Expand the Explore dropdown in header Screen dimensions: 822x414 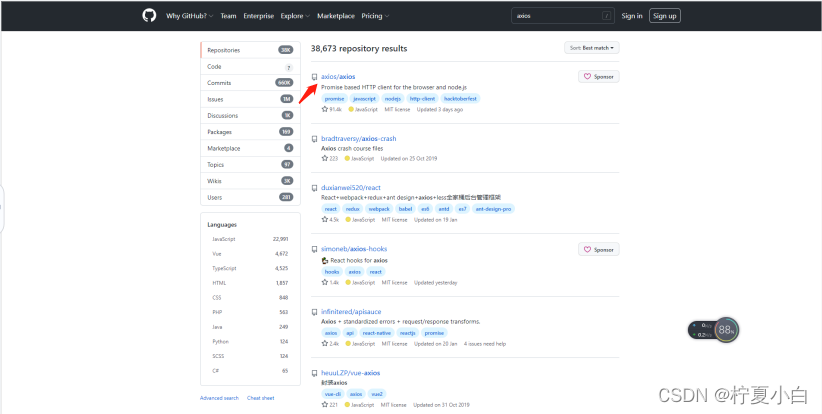point(295,16)
